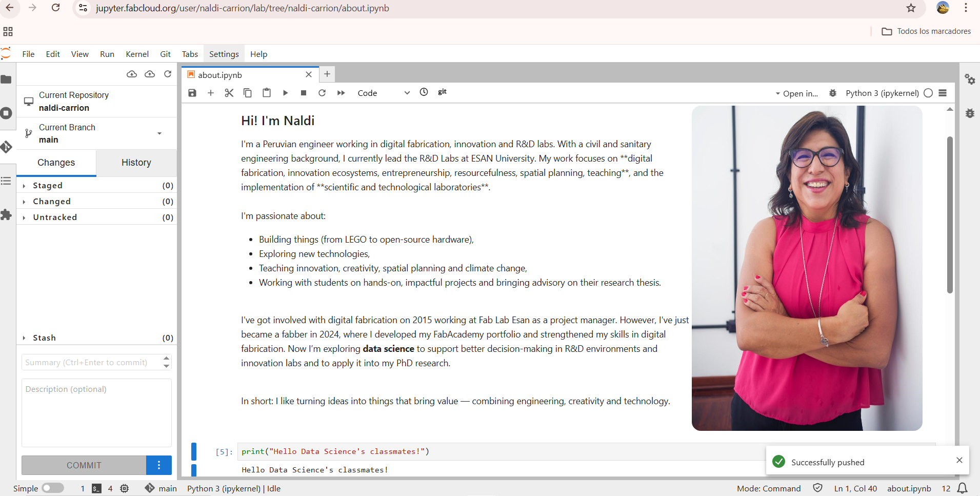Dismiss the Successfully pushed notification

pyautogui.click(x=959, y=460)
